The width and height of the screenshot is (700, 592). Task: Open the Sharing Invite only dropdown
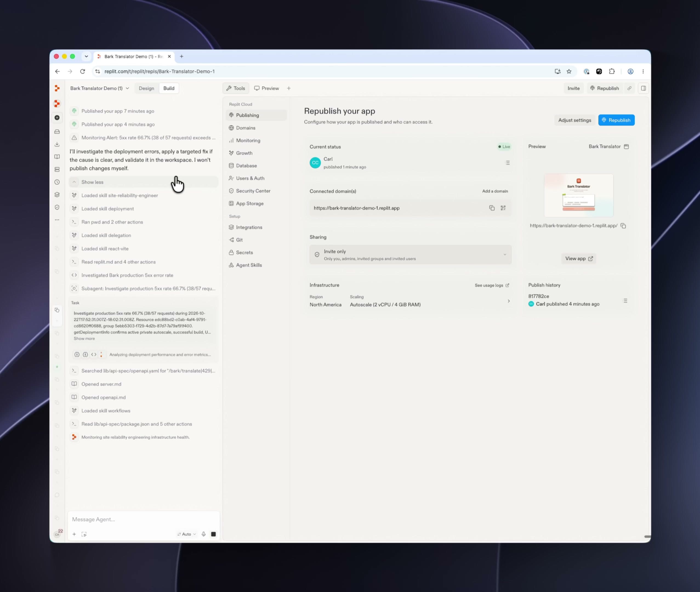point(410,255)
